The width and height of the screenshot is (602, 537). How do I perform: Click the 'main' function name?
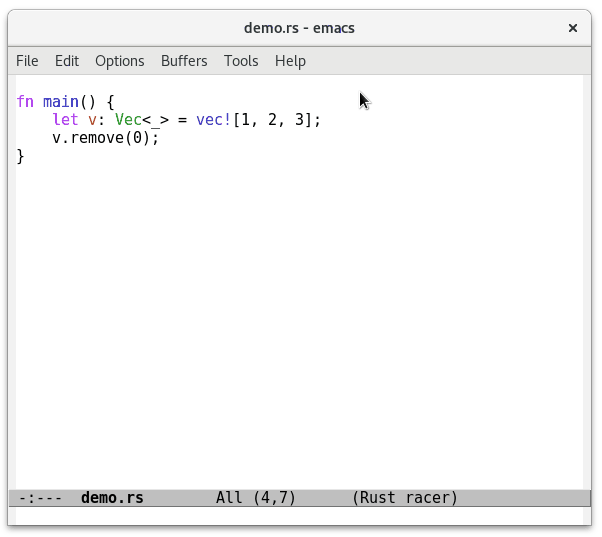pyautogui.click(x=61, y=102)
